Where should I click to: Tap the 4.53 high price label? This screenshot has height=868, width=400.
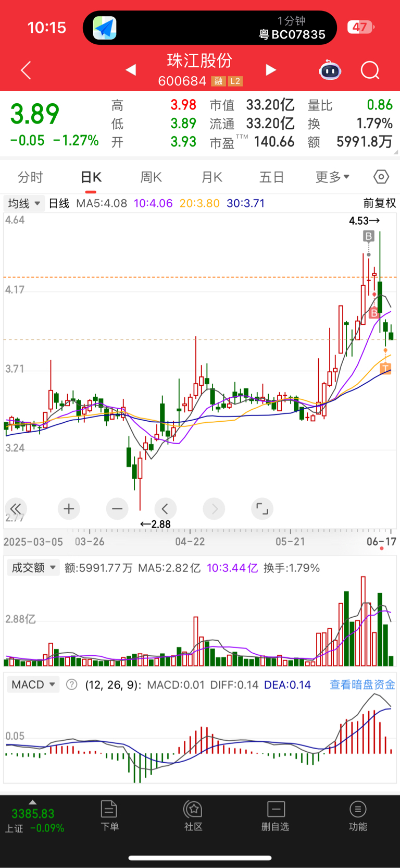[365, 221]
